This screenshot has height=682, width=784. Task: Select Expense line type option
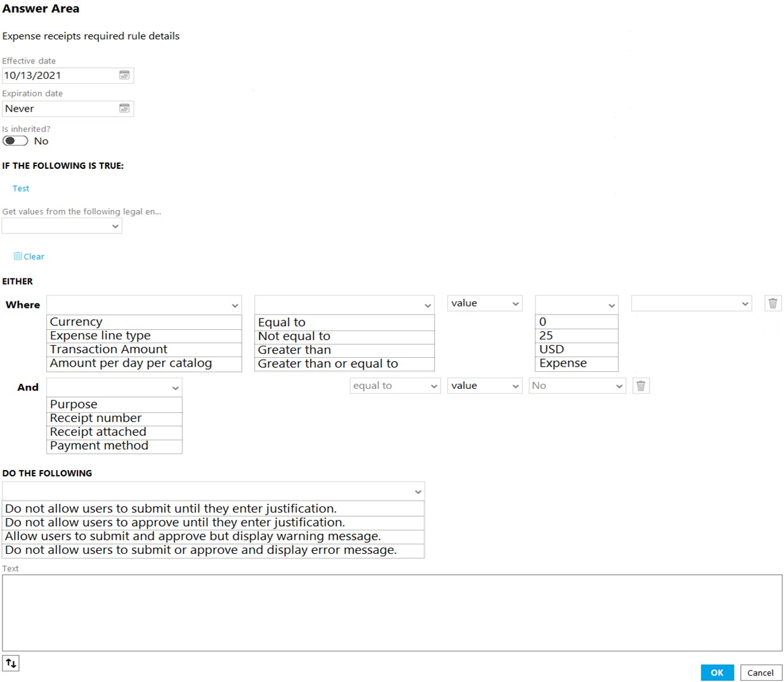click(x=144, y=336)
